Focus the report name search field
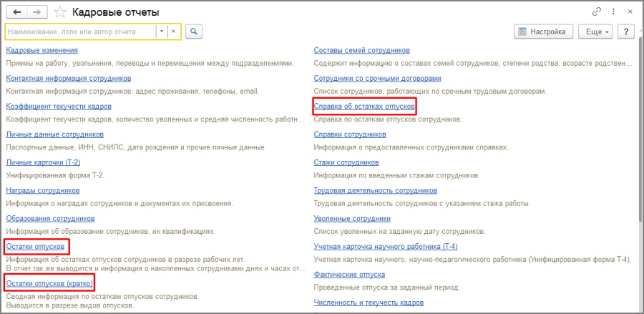The height and width of the screenshot is (314, 644). 80,31
